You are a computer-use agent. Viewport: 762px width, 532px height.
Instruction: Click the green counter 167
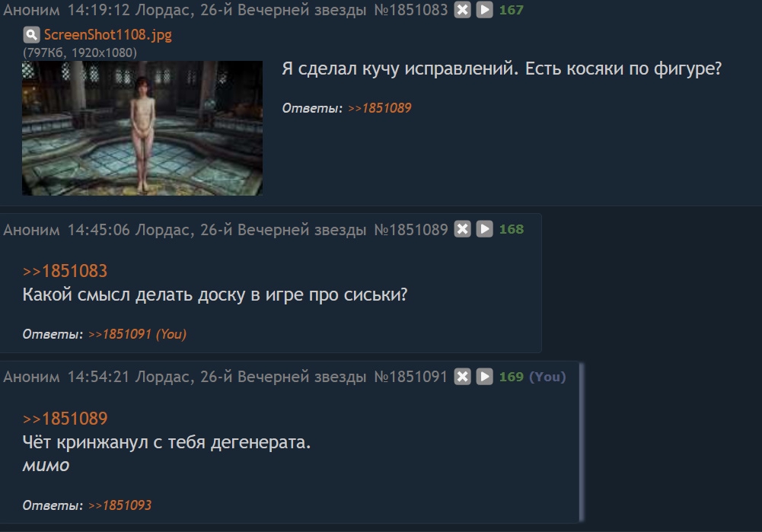[x=512, y=10]
